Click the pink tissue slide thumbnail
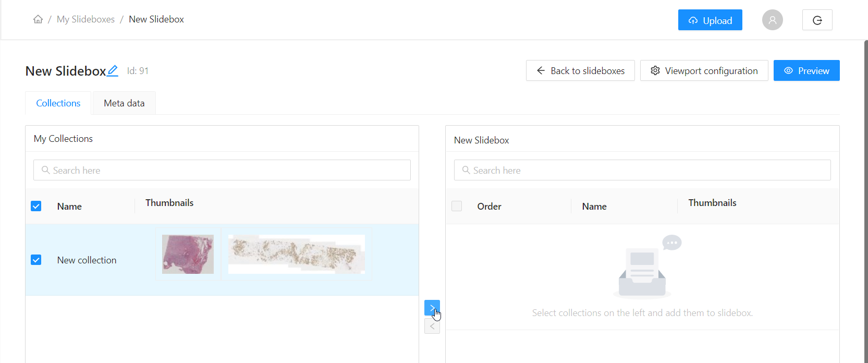The width and height of the screenshot is (868, 363). pyautogui.click(x=188, y=254)
